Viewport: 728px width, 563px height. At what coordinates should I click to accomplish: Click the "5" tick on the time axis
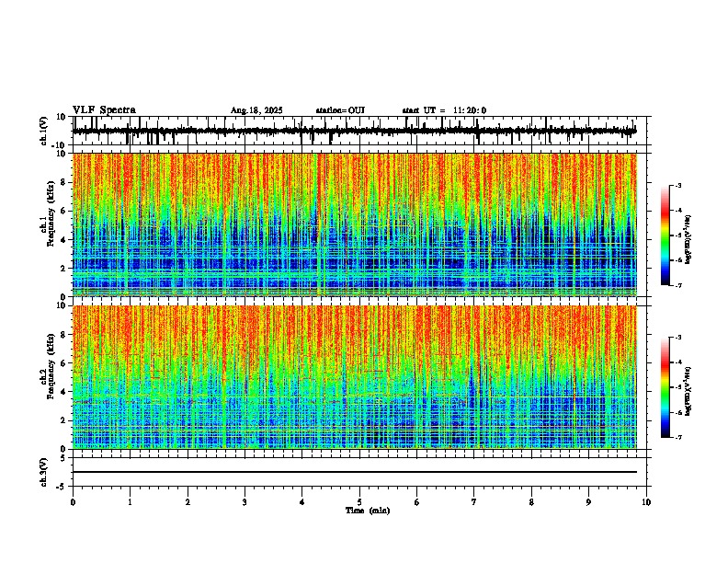(359, 502)
